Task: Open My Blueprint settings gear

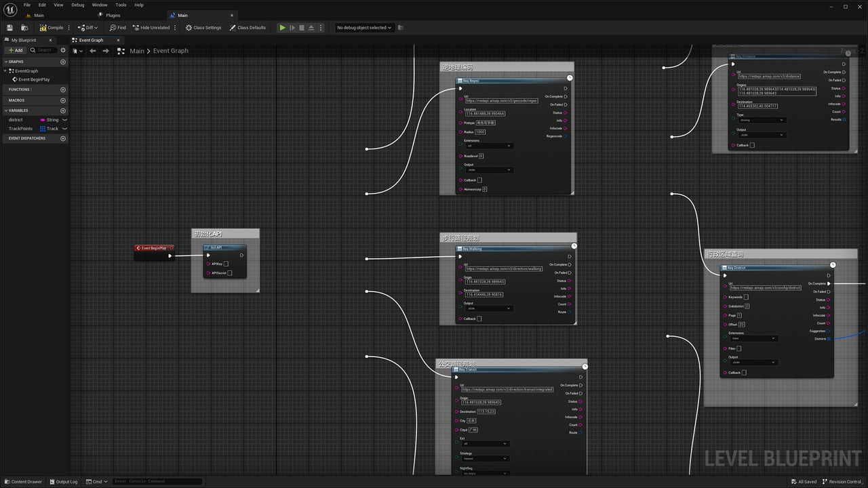Action: tap(64, 50)
